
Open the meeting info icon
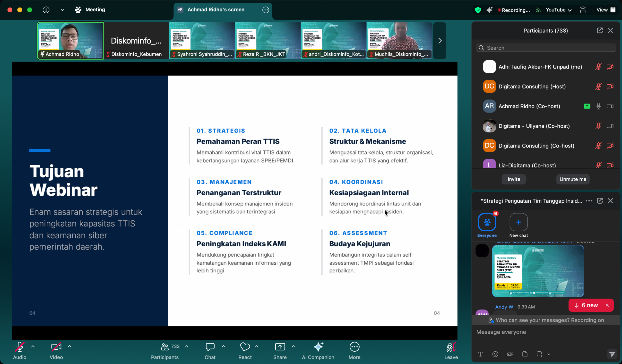[46, 10]
